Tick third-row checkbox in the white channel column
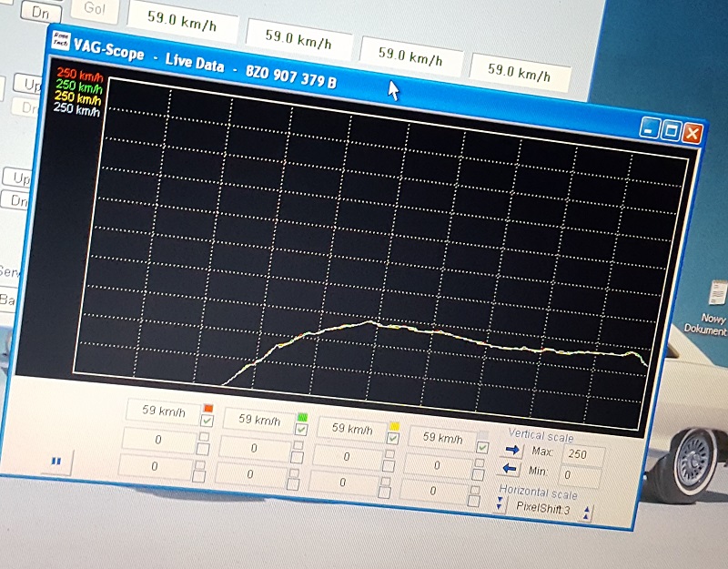 pos(474,501)
